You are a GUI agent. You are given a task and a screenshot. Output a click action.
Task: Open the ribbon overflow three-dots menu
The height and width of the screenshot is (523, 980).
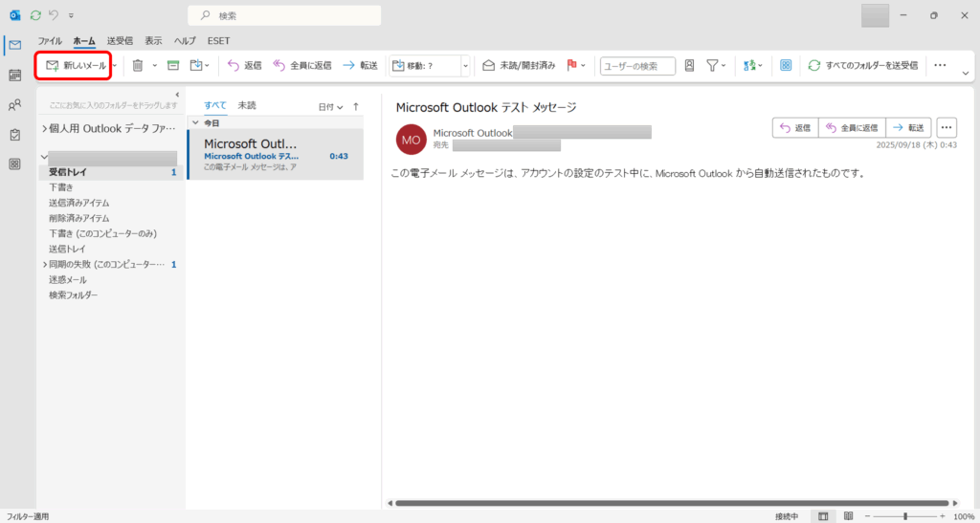(940, 65)
